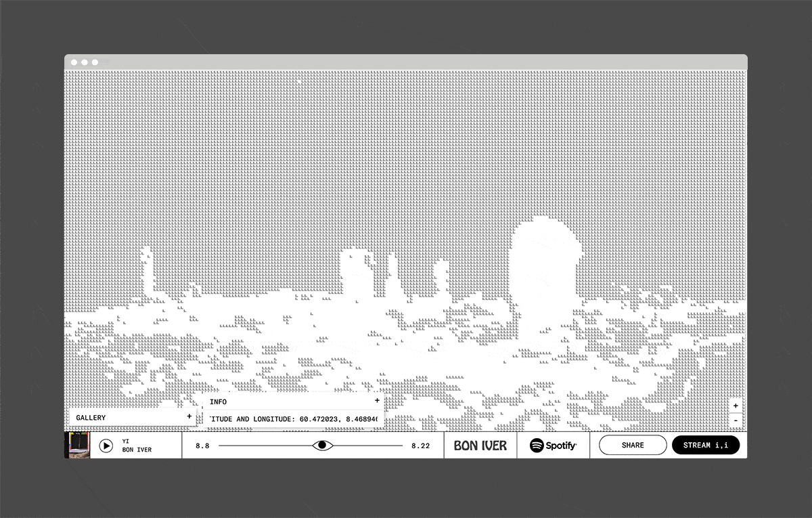
Task: Expand the Info panel with plus icon
Action: 377,401
